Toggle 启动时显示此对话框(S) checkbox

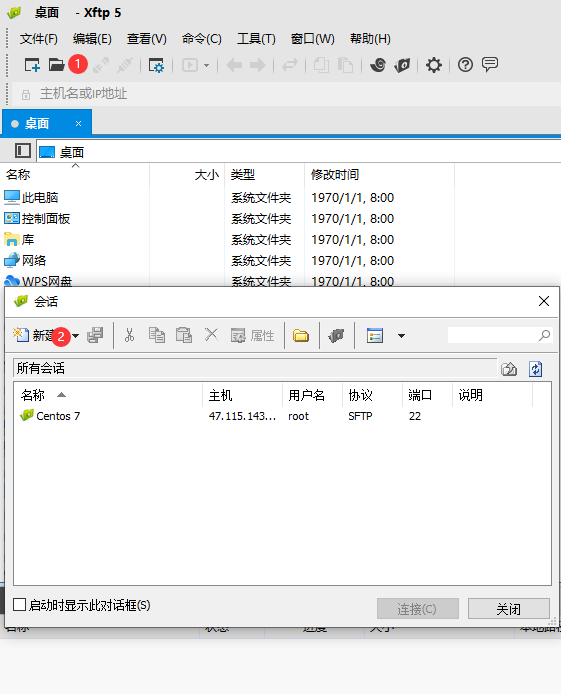coord(19,605)
